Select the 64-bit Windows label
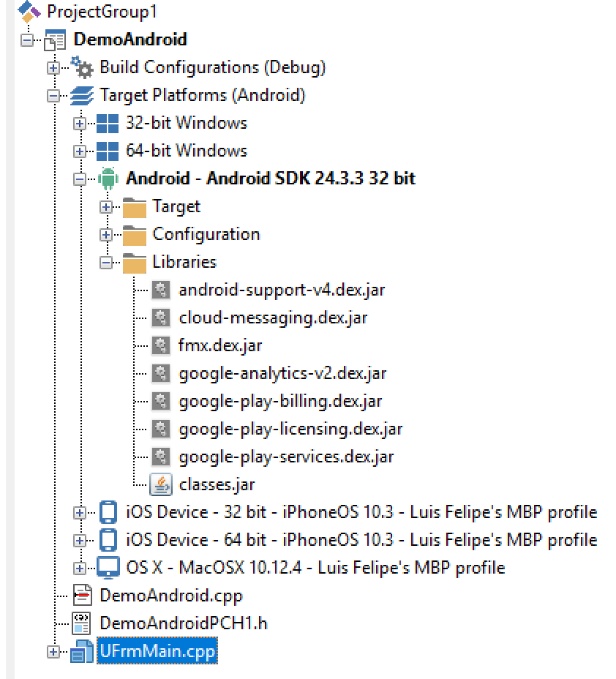Viewport: 616px width, 679px height. 187,151
